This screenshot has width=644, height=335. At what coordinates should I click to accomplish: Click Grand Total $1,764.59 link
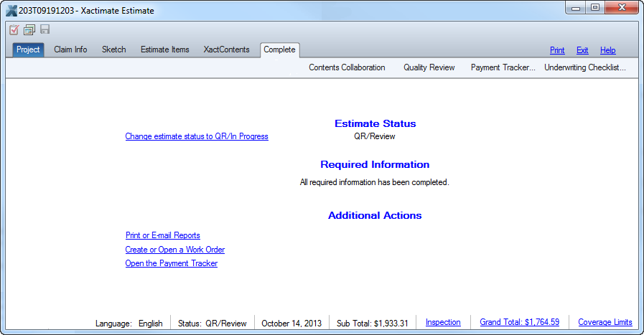pyautogui.click(x=520, y=322)
